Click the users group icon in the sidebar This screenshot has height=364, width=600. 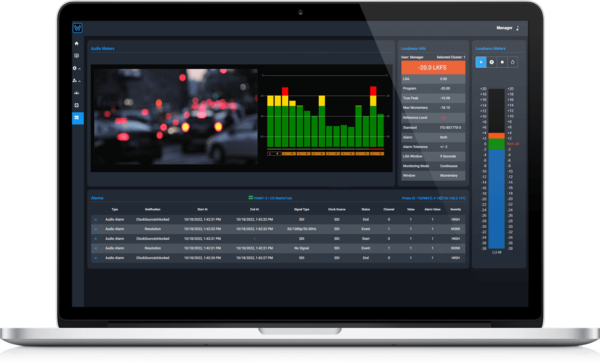click(75, 81)
